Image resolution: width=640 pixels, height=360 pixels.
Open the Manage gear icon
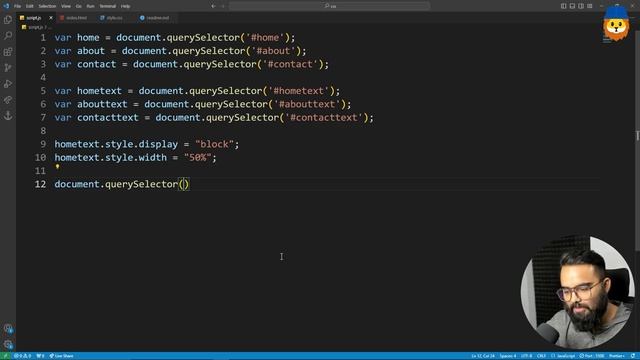(x=8, y=344)
